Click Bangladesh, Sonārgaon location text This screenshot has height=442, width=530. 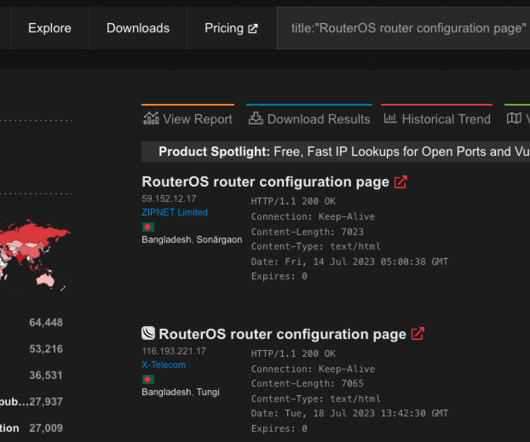192,240
